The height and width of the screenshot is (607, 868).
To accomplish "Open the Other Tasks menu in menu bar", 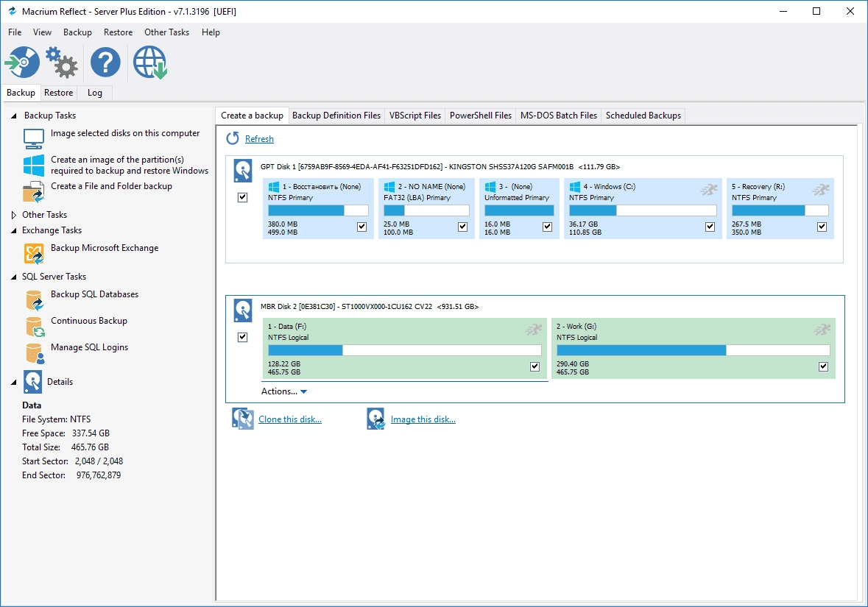I will coord(166,32).
